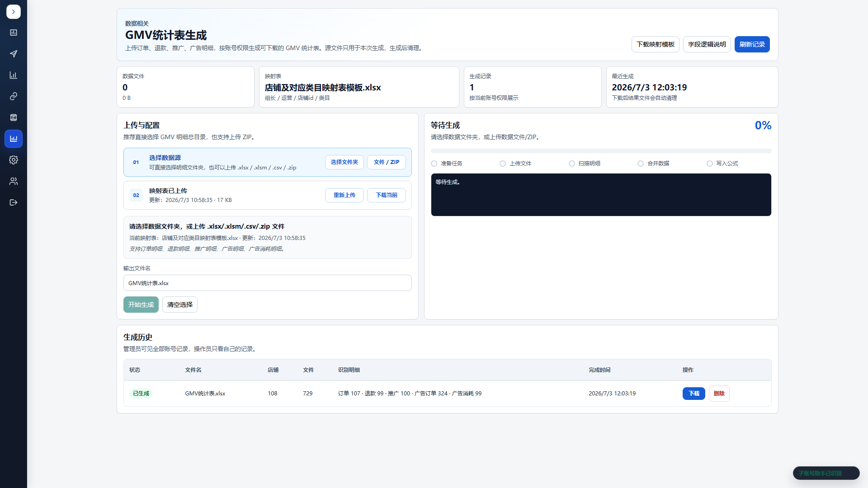Click the 上传与配置 section heading
Screen dimensions: 868x488
(142, 125)
